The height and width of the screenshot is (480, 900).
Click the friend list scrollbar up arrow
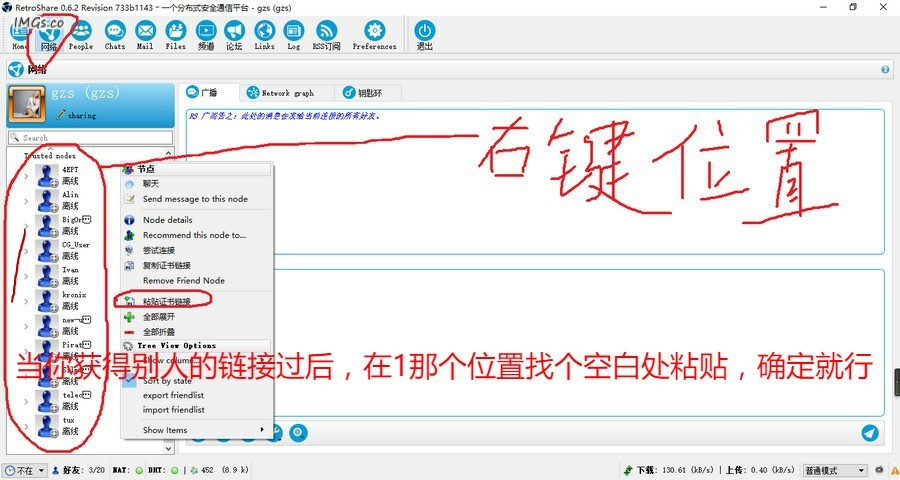pos(169,153)
